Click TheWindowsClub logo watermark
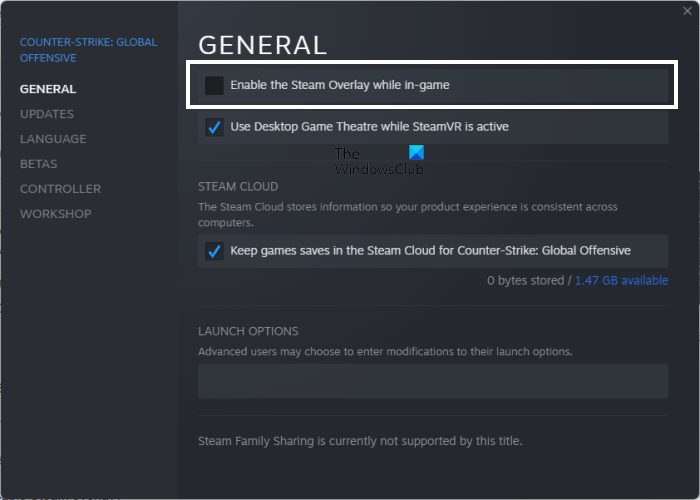700x500 pixels. point(379,161)
